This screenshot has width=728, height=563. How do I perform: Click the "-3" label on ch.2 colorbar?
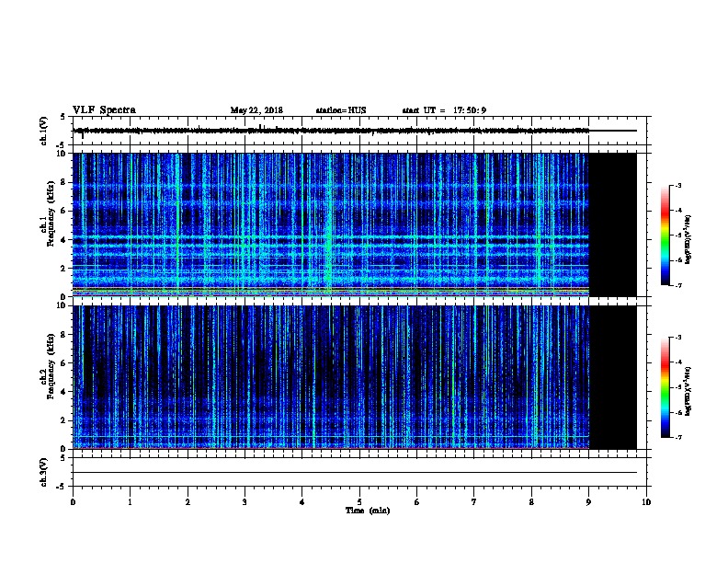(678, 338)
